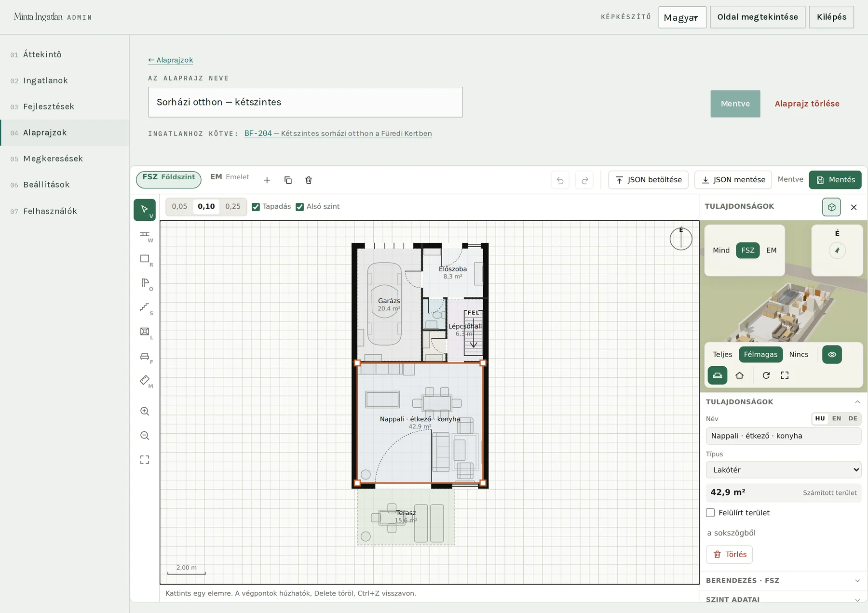Image resolution: width=868 pixels, height=613 pixels.
Task: Follow the ← Alaprajzok back link
Action: [x=171, y=60]
